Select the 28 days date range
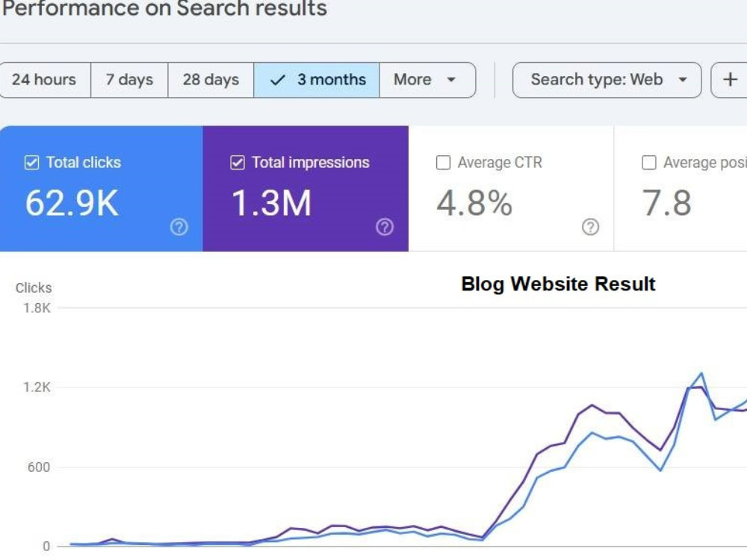747x560 pixels. [211, 80]
